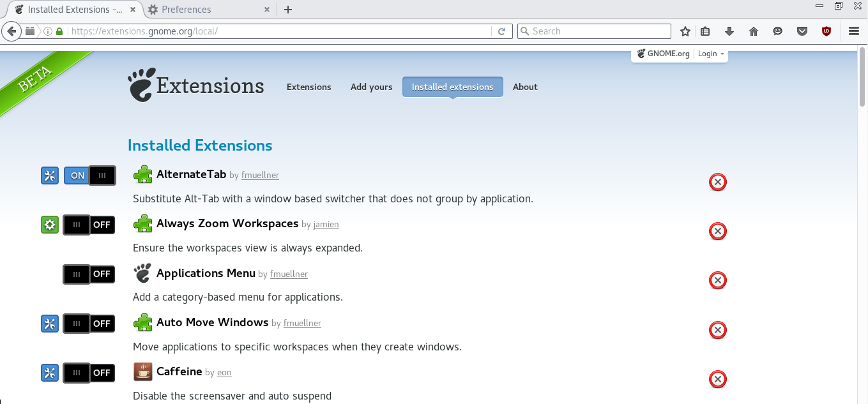The width and height of the screenshot is (868, 404).
Task: Open eon author link
Action: point(224,373)
